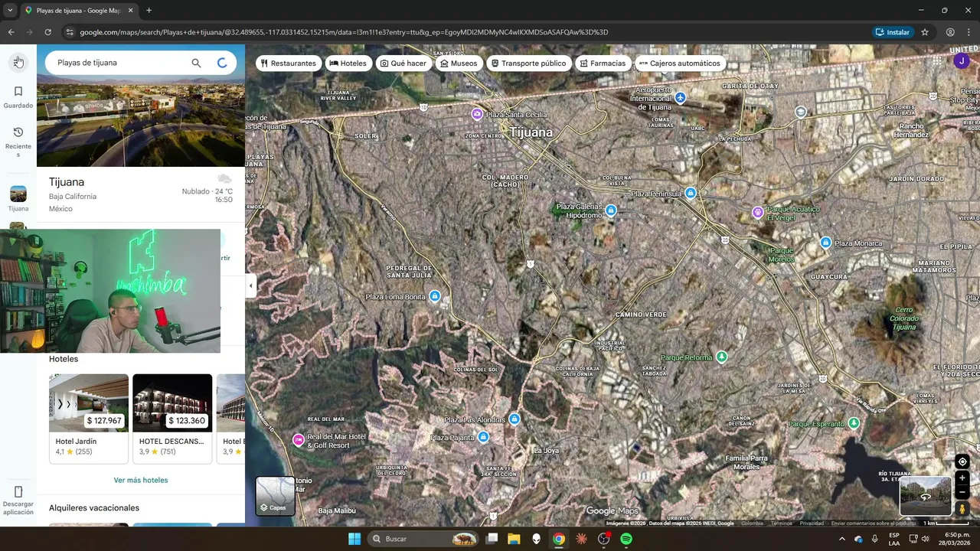Open the Hotel Jardín card
This screenshot has height=551, width=980.
pos(89,419)
